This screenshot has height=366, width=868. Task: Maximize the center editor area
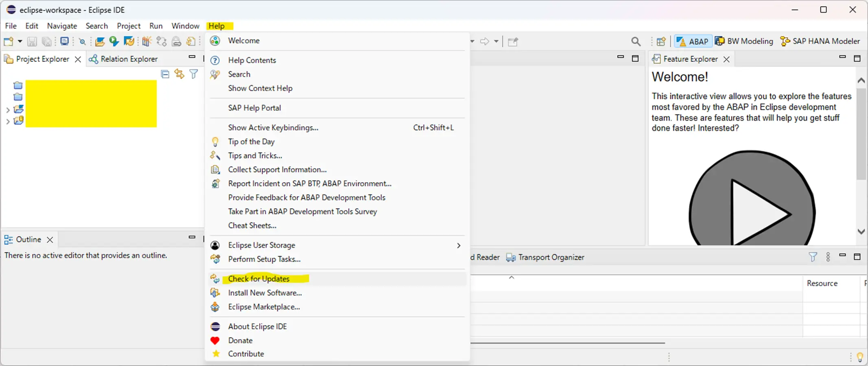(x=635, y=59)
